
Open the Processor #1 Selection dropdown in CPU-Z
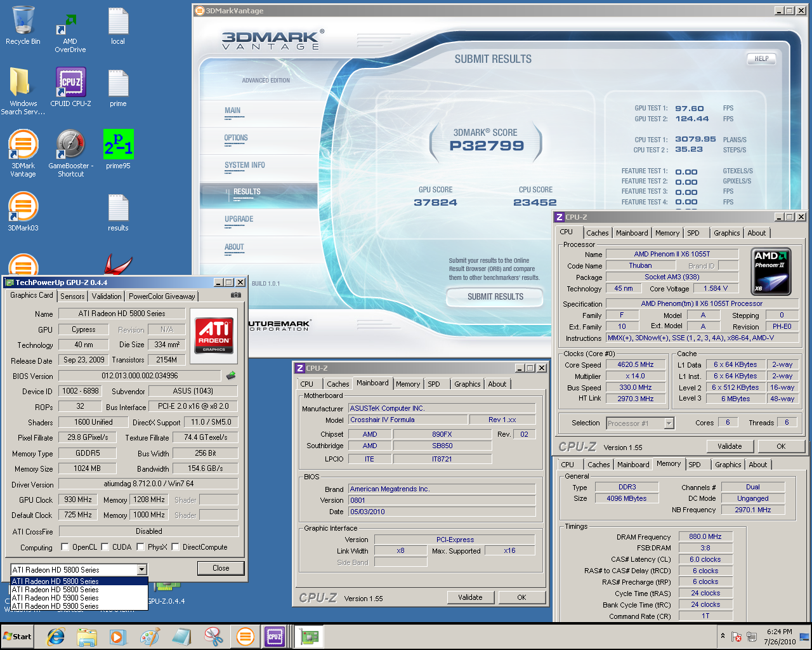669,423
